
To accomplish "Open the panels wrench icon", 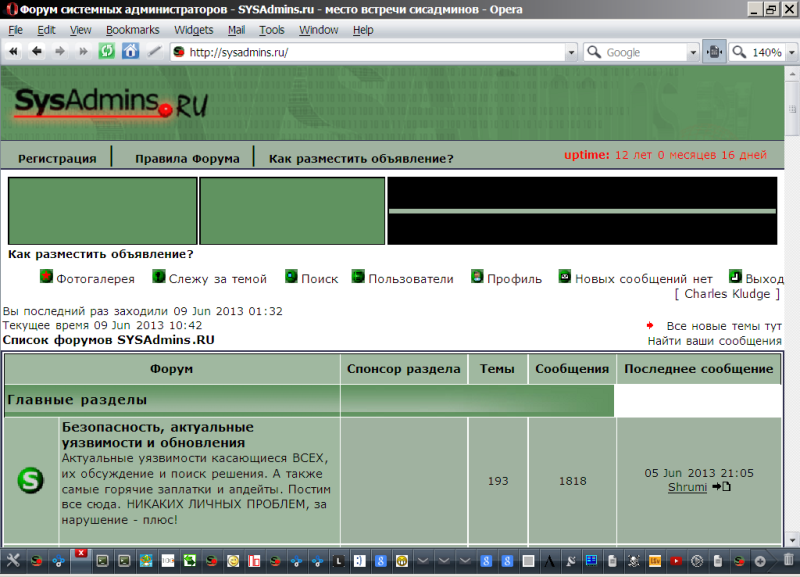I will pos(13,561).
